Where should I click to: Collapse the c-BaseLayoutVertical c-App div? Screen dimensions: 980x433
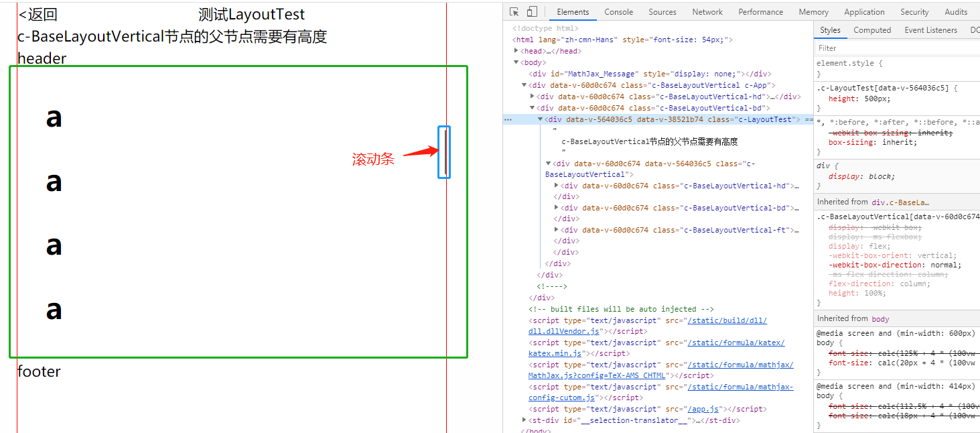pyautogui.click(x=524, y=85)
